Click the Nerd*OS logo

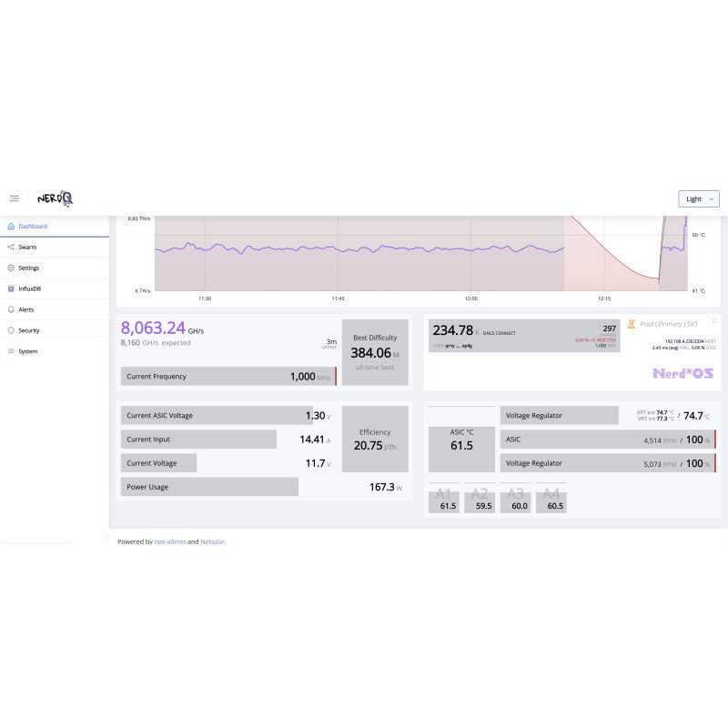pyautogui.click(x=683, y=373)
